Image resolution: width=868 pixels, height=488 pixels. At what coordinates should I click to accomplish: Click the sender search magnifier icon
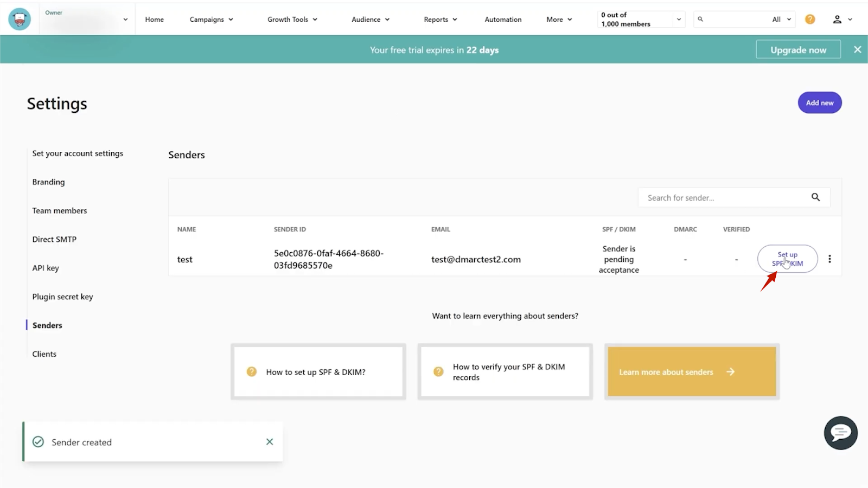(x=815, y=197)
